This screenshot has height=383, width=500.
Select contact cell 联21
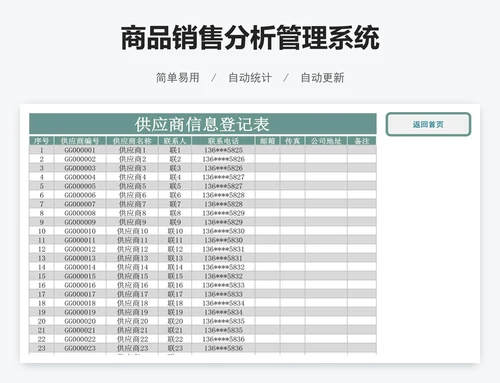(x=175, y=330)
